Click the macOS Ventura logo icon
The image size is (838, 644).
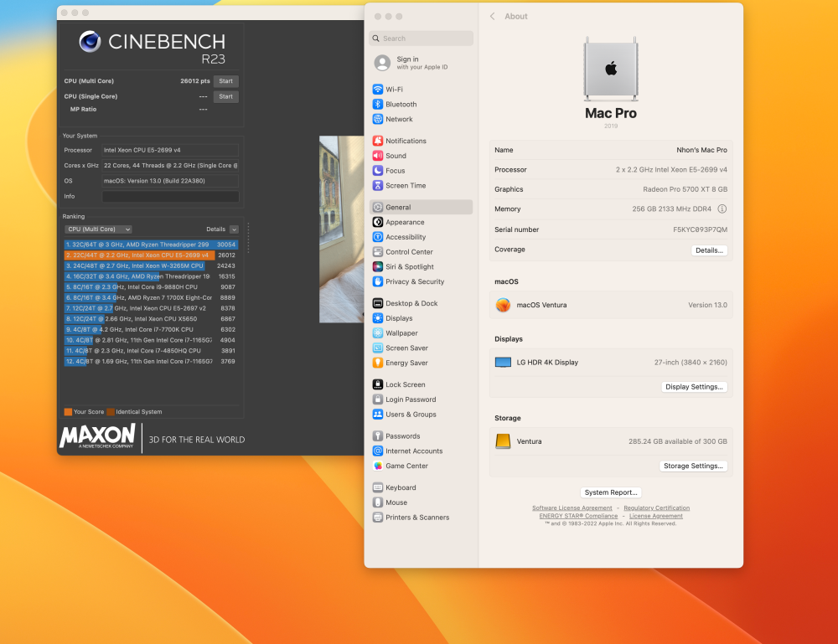pos(503,305)
